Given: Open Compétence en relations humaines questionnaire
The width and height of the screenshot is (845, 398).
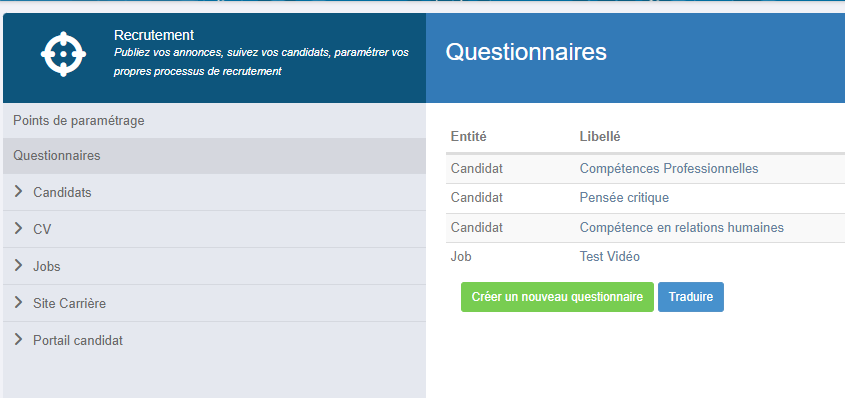Looking at the screenshot, I should pyautogui.click(x=682, y=227).
